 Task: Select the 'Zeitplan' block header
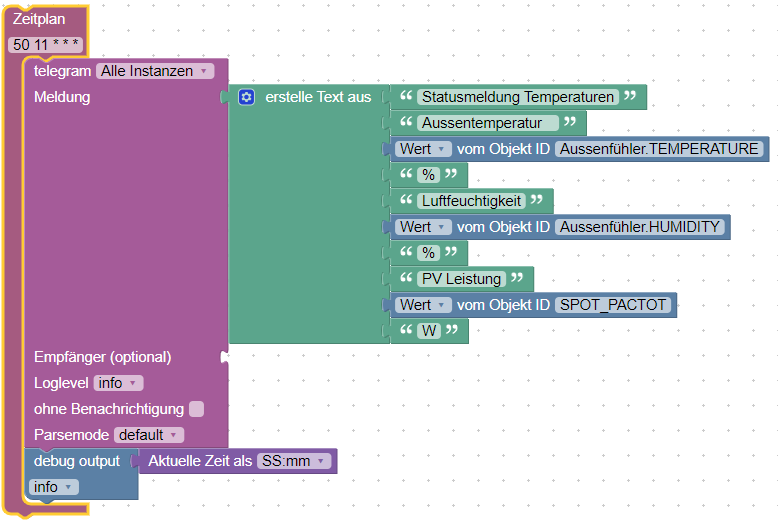39,19
